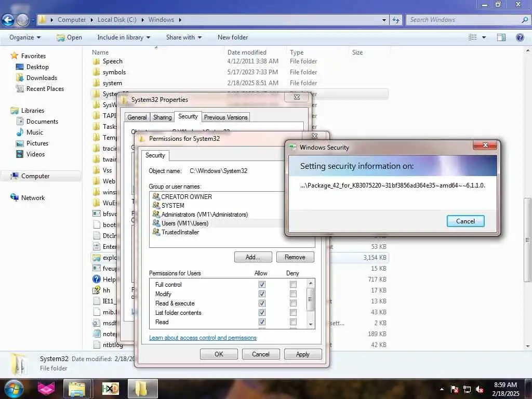Open the HxD taskbar icon
The height and width of the screenshot is (399, 532).
(x=110, y=389)
